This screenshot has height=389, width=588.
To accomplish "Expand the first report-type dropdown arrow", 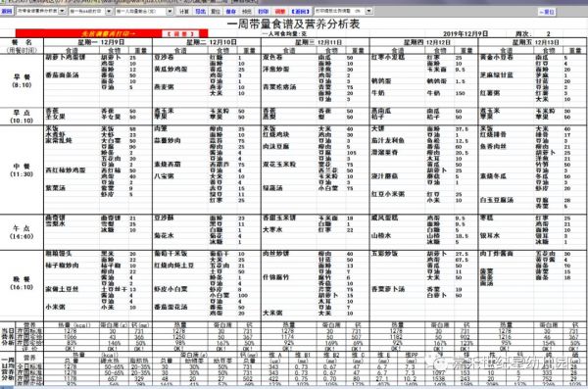I will 63,11.
